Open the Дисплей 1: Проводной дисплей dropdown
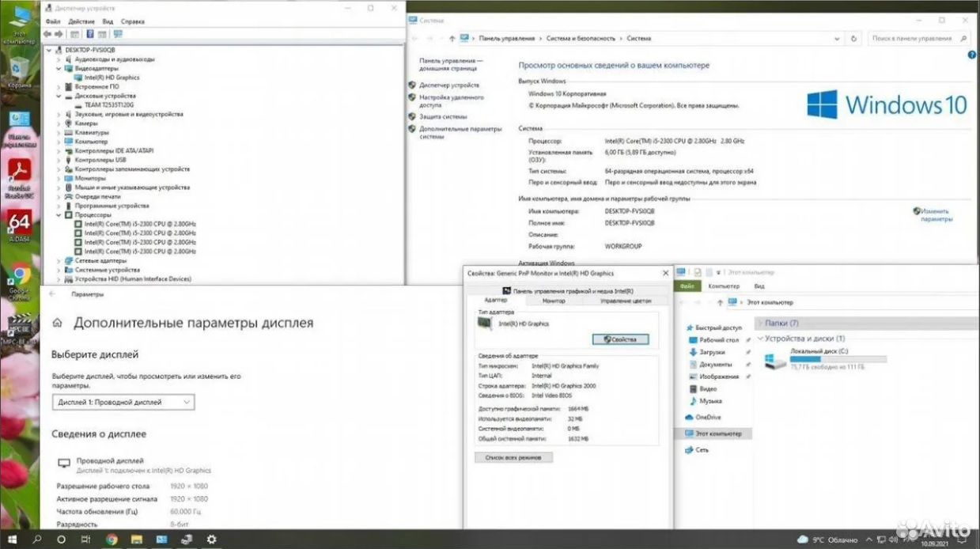980x549 pixels. coord(123,402)
